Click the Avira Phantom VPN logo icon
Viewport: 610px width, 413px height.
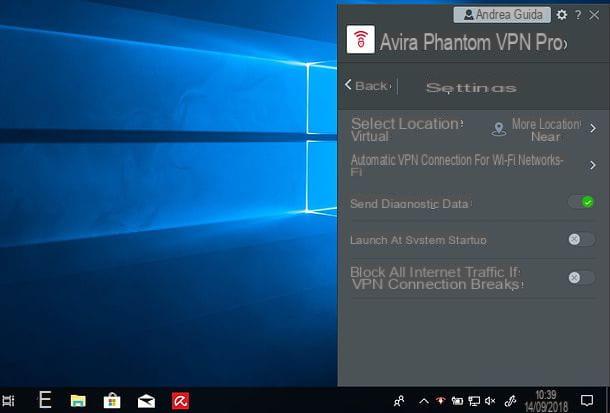361,39
